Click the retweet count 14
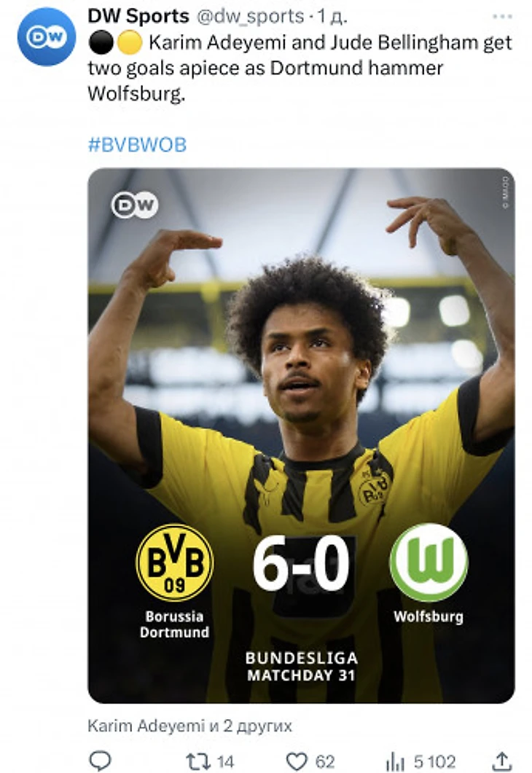 [x=225, y=761]
